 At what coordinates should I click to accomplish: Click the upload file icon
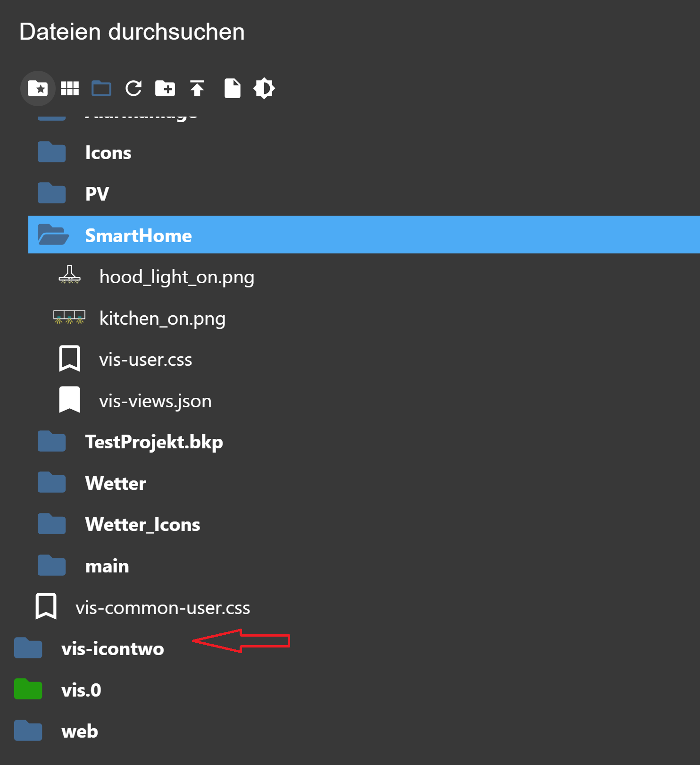pos(197,88)
